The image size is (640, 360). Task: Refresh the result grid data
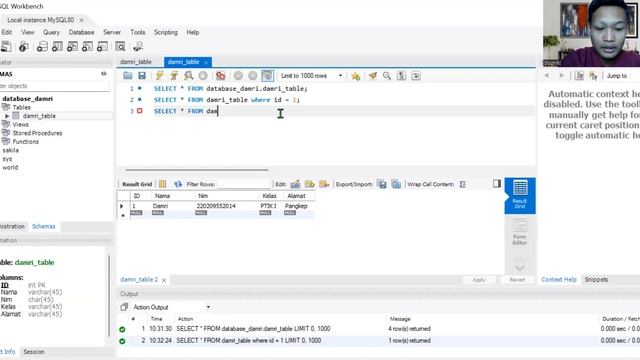coord(178,184)
